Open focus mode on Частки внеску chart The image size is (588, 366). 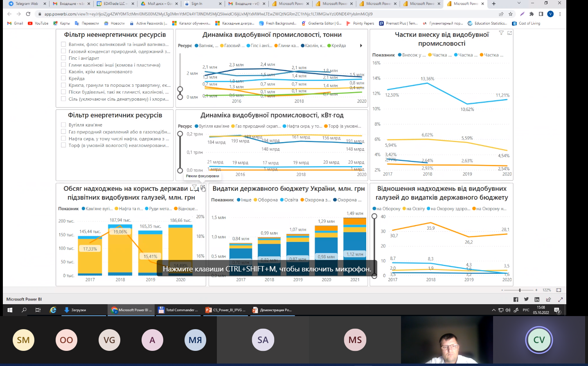coord(509,33)
